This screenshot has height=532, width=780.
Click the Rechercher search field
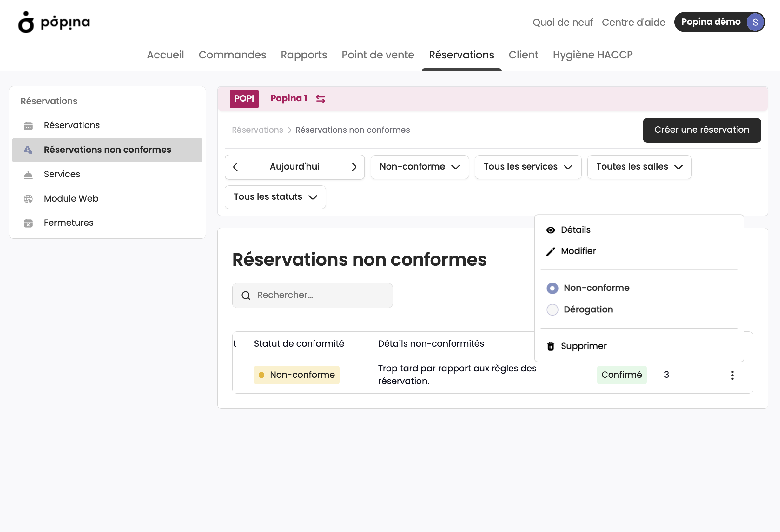click(x=312, y=296)
